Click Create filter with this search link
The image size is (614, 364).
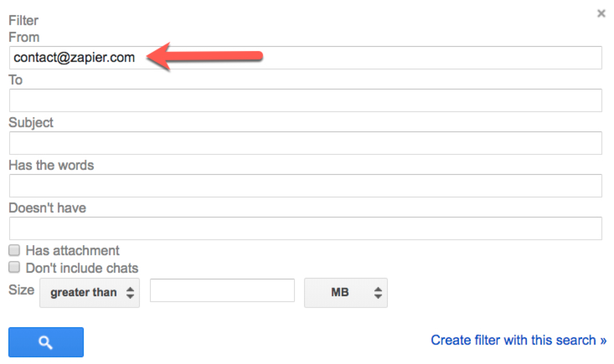[x=519, y=340]
